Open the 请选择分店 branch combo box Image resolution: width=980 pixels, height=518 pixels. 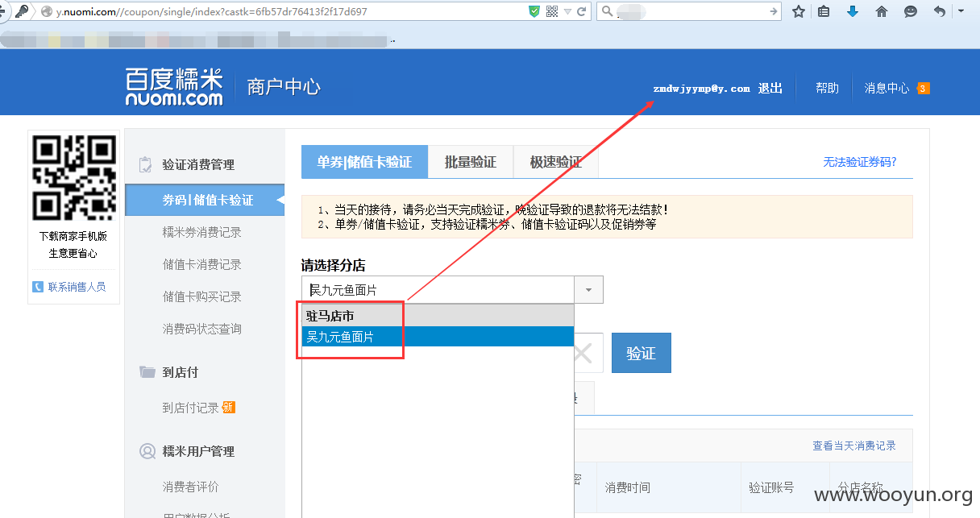click(x=452, y=289)
